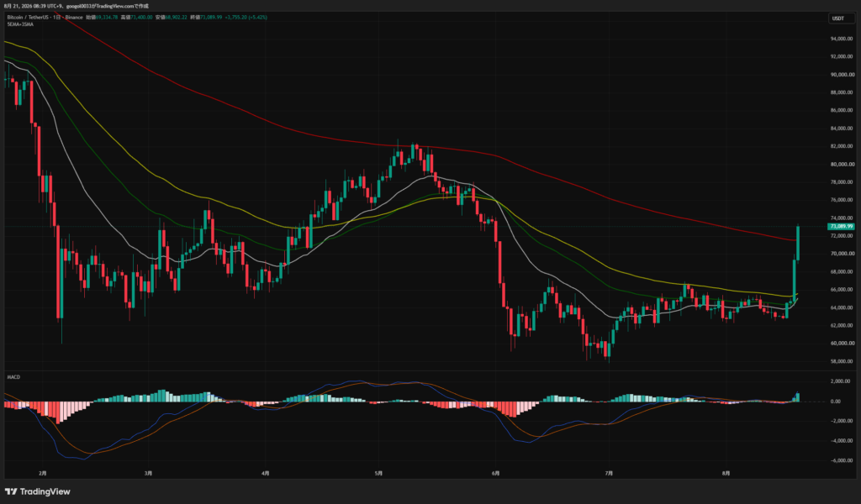This screenshot has width=861, height=504.
Task: Click the 86,000.00 price axis label
Action: click(x=842, y=110)
